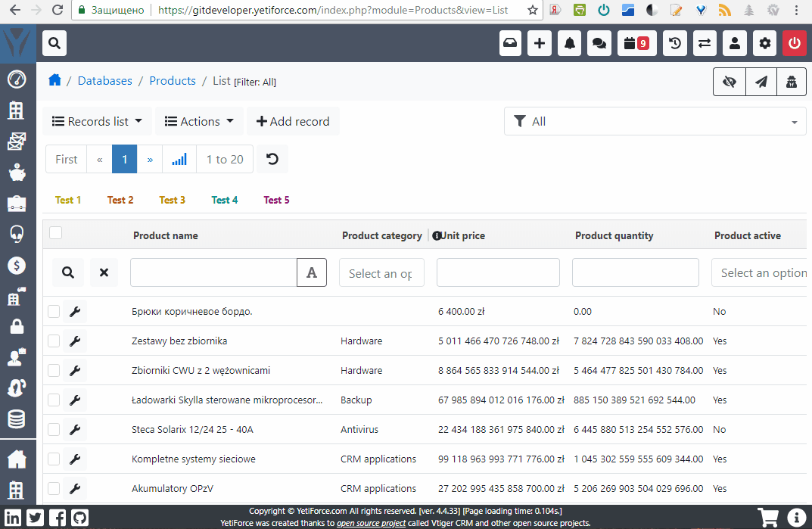
Task: Open the Databases breadcrumb link
Action: tap(104, 81)
